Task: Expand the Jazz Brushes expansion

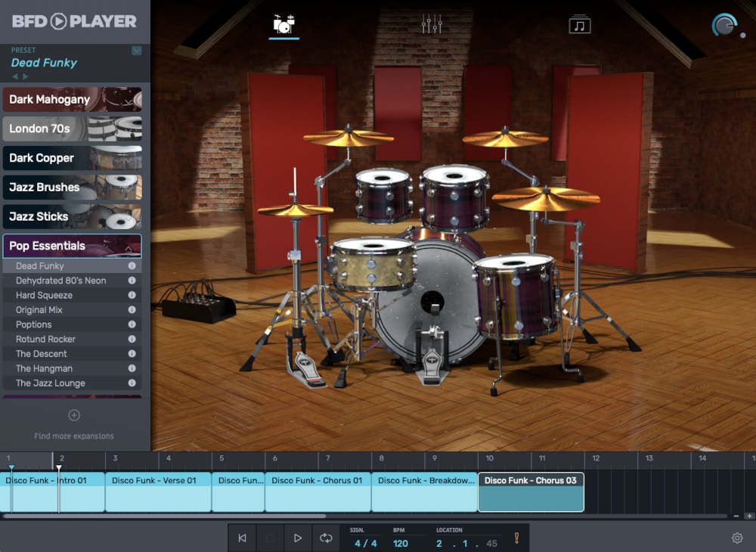Action: point(72,187)
